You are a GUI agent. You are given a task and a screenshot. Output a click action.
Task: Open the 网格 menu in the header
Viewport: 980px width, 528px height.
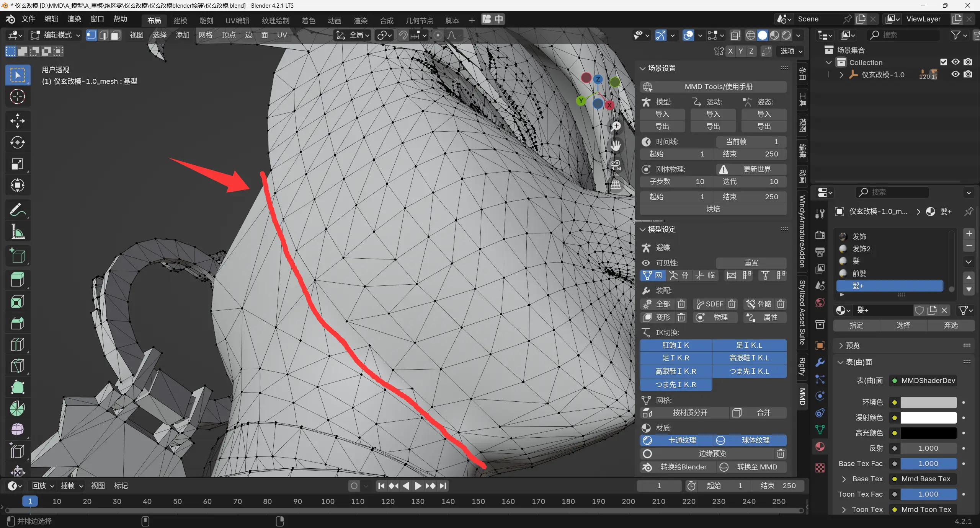click(x=206, y=35)
